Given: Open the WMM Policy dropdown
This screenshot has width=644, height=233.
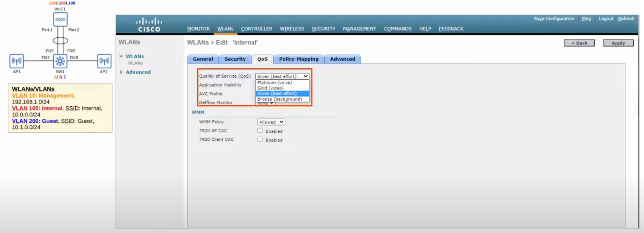Looking at the screenshot, I should pyautogui.click(x=271, y=122).
